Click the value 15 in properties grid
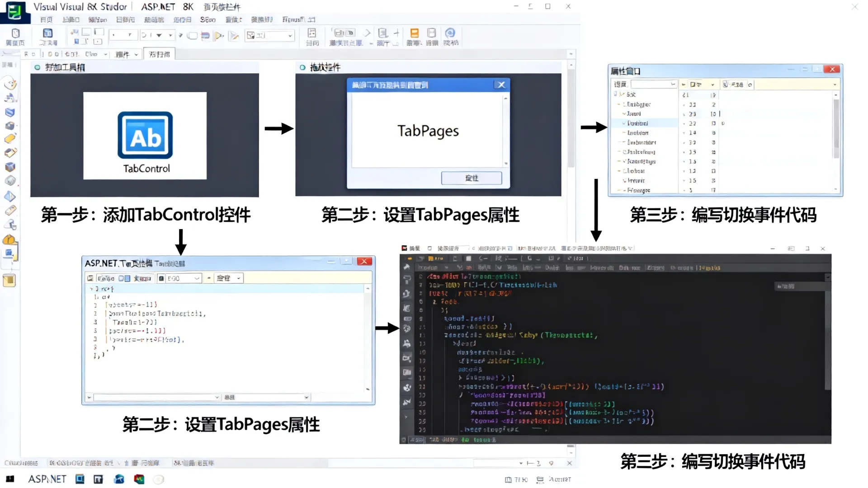Image resolution: width=868 pixels, height=488 pixels. click(693, 180)
